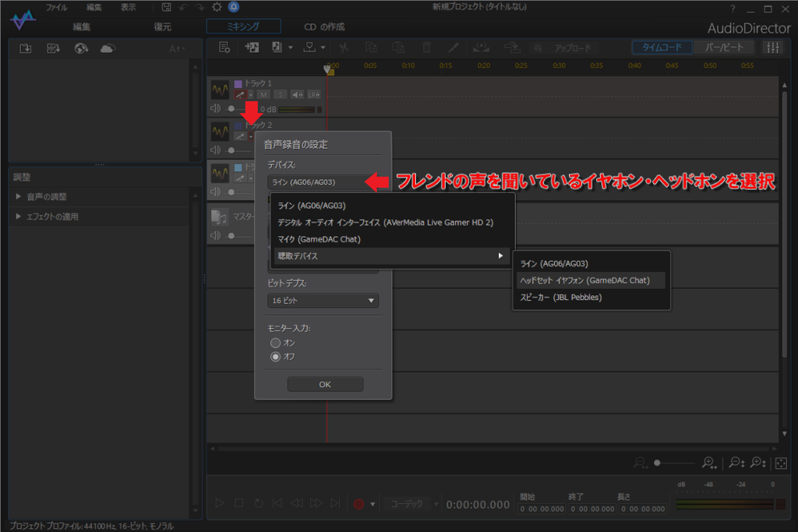Open the mixer sliders icon
Viewport: 798px width, 532px height.
(773, 48)
